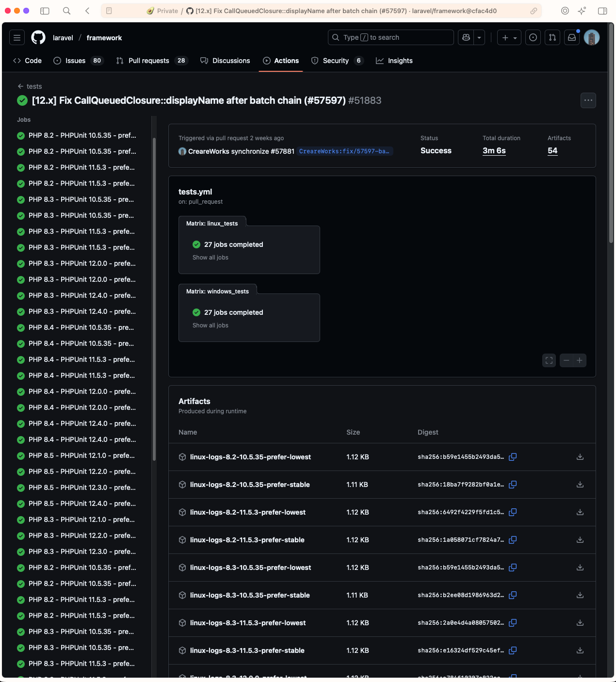
Task: Switch to the Code tab
Action: point(28,61)
